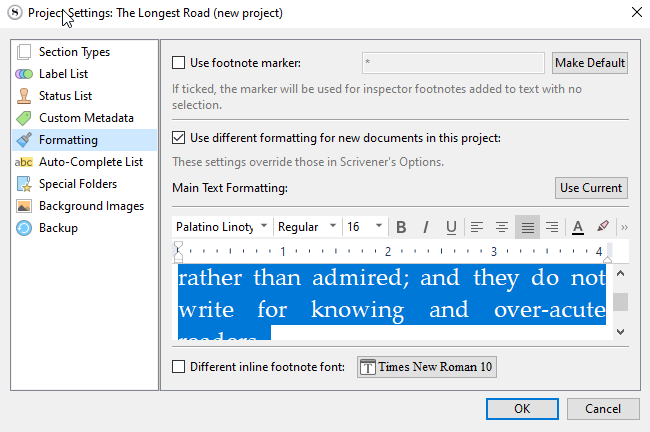Confirm with the OK button
Image resolution: width=650 pixels, height=432 pixels.
pos(522,409)
